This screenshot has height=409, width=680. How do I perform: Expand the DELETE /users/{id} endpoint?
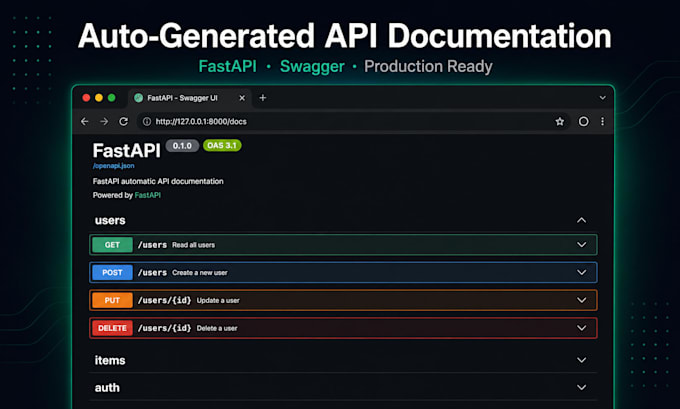pos(582,328)
